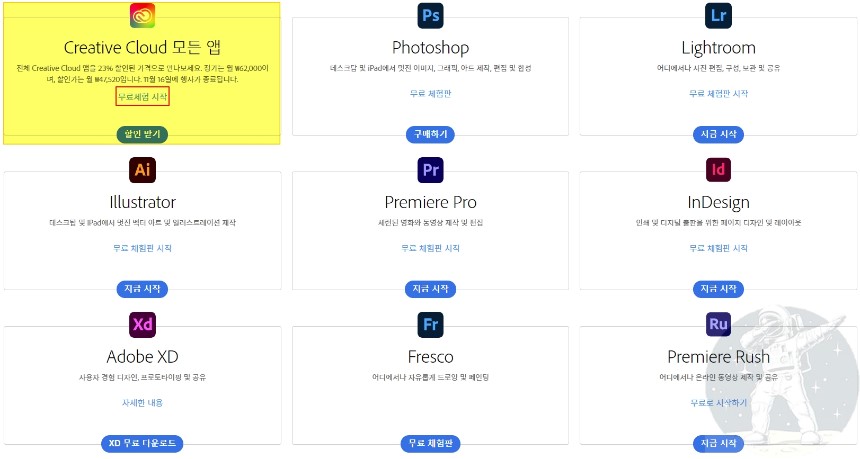The height and width of the screenshot is (459, 860).
Task: Click the Creative Cloud rainbow app icon
Action: (142, 15)
